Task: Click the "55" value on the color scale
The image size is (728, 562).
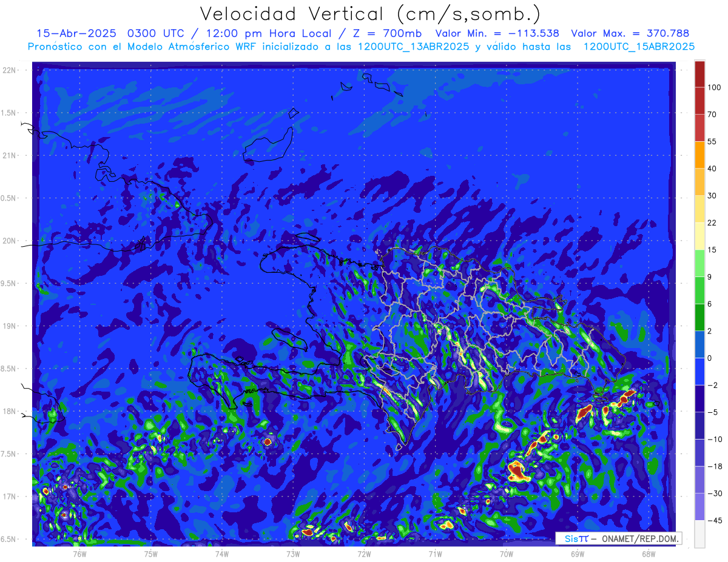Action: click(x=712, y=141)
